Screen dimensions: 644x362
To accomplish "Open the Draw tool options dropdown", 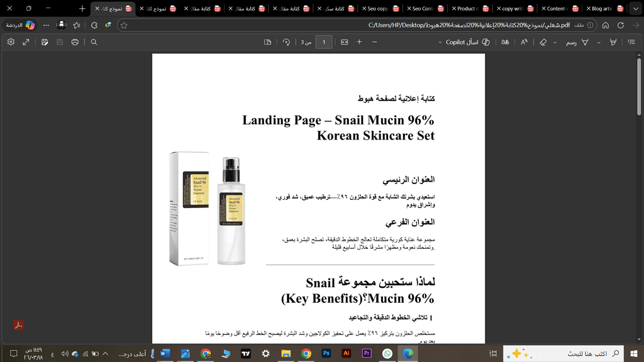I will (x=555, y=42).
